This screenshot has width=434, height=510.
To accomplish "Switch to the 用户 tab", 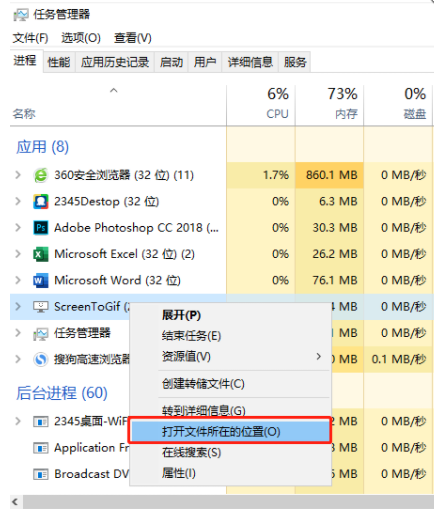I will [205, 62].
